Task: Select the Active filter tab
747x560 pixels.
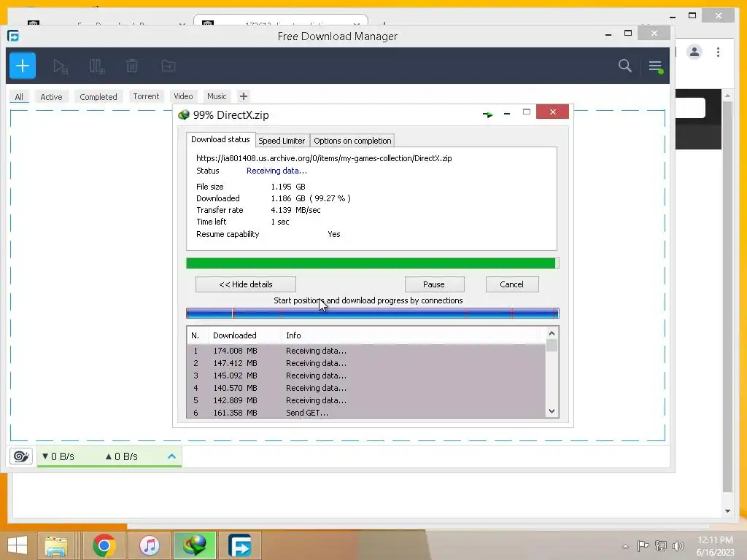Action: pos(51,97)
